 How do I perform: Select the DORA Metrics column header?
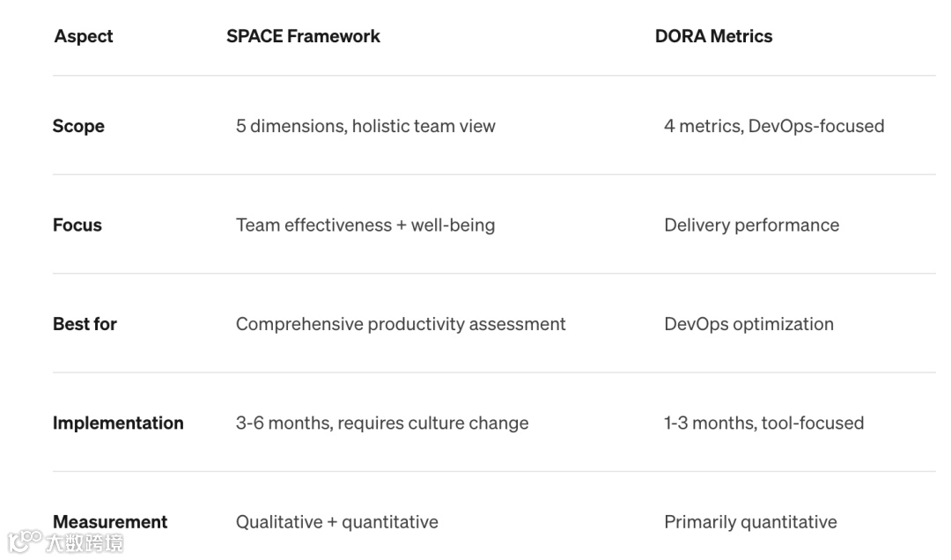click(713, 36)
